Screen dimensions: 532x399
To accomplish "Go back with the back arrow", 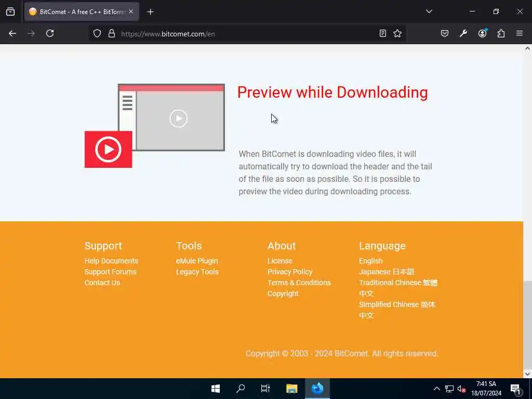I will (12, 34).
